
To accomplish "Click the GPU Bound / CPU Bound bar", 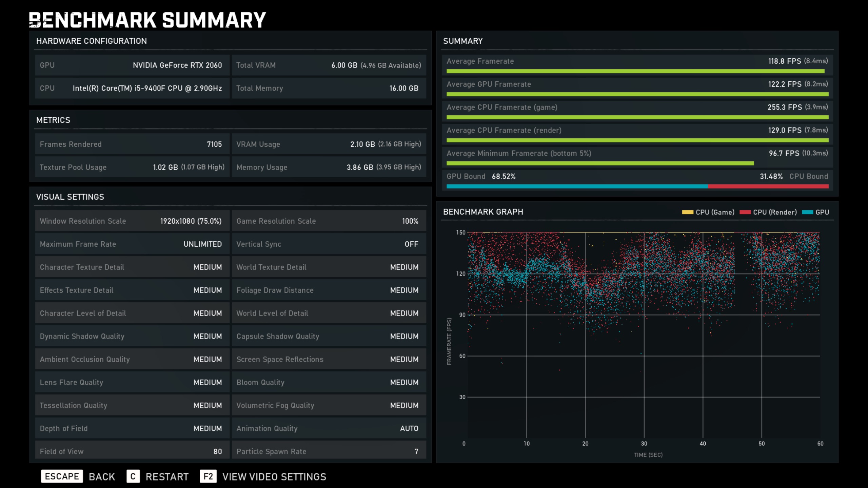I will pyautogui.click(x=637, y=186).
